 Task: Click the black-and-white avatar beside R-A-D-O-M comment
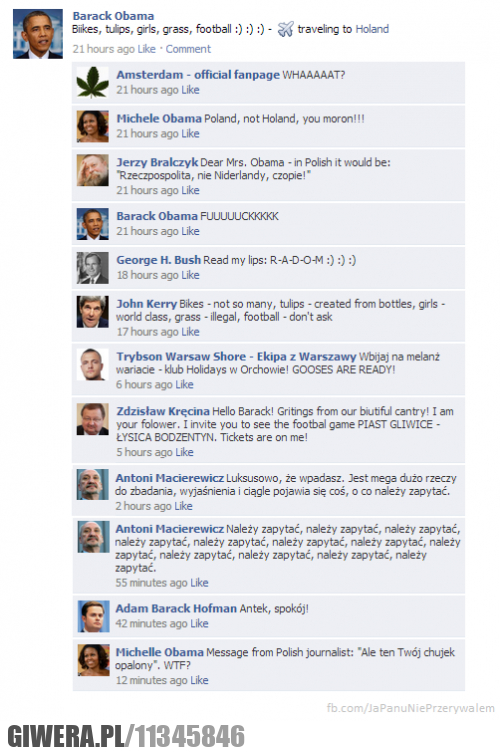click(93, 268)
